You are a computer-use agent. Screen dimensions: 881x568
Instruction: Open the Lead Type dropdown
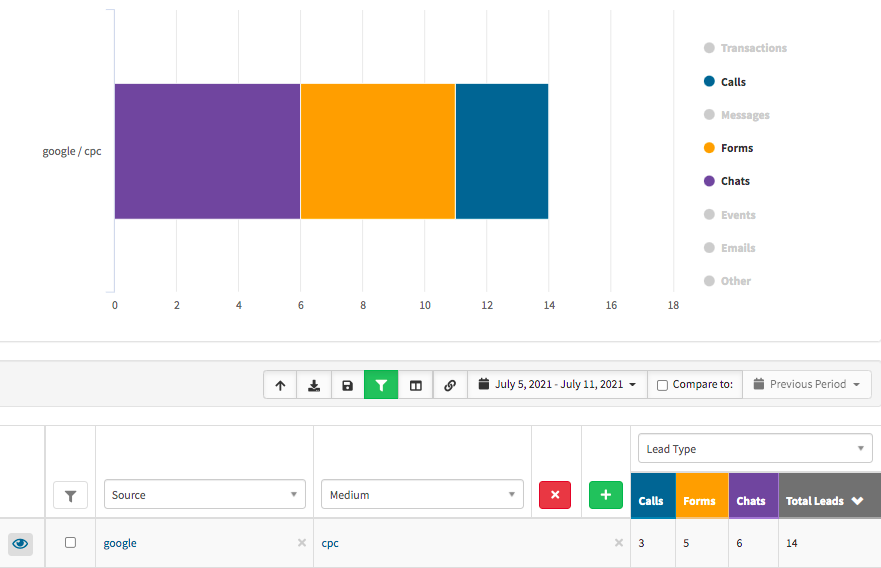tap(755, 448)
